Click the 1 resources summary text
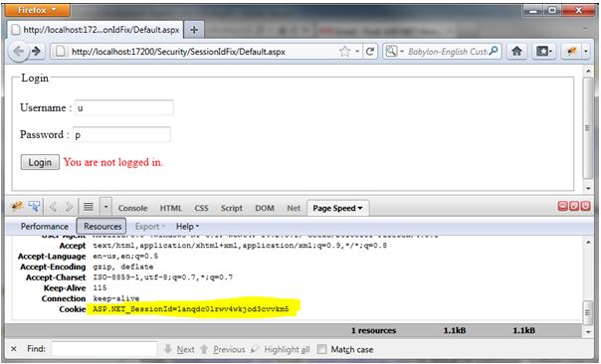Image resolution: width=601 pixels, height=364 pixels. tap(374, 330)
